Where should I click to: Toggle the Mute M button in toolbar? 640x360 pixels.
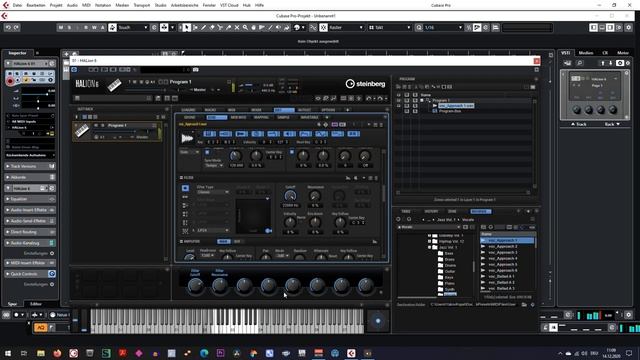pyautogui.click(x=61, y=27)
